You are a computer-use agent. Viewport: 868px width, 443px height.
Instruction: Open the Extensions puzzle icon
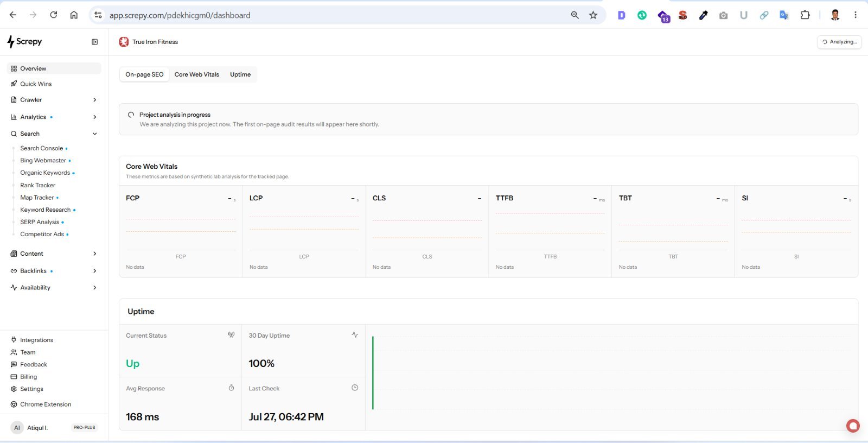[805, 15]
